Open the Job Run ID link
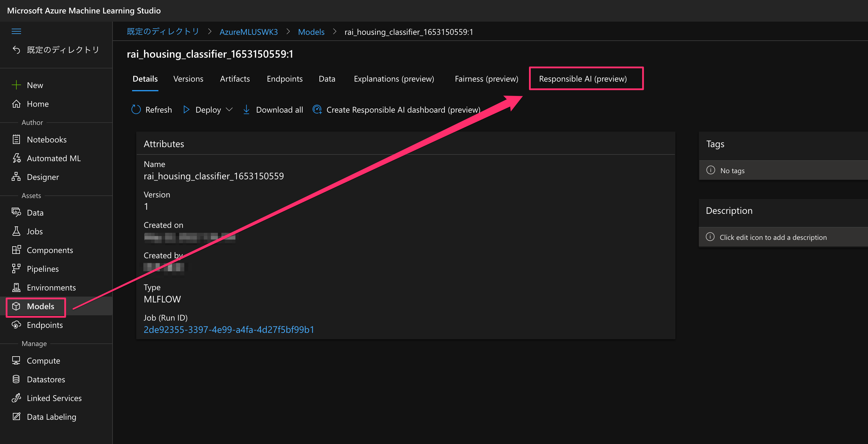The height and width of the screenshot is (444, 868). click(x=229, y=329)
